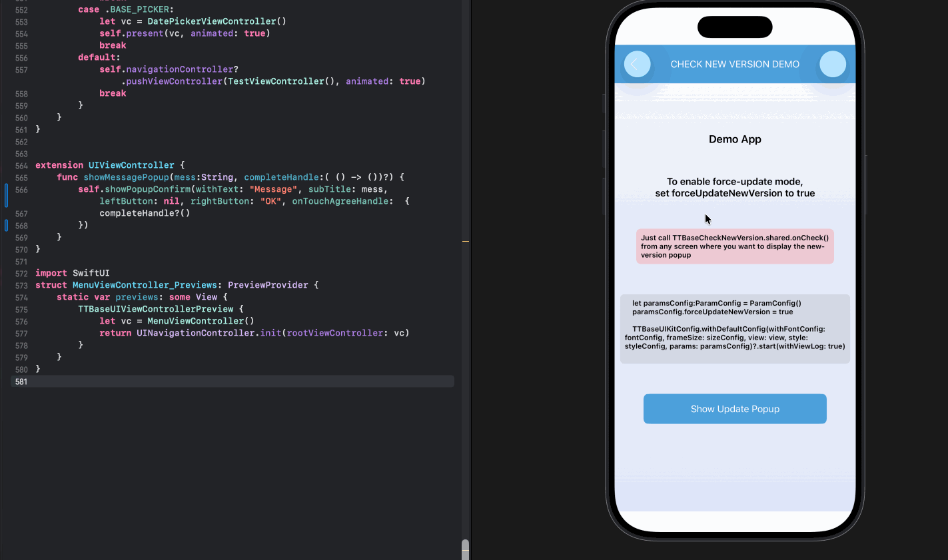This screenshot has height=560, width=948.
Task: Tap the gray paramsConfig code snippet box
Action: click(x=734, y=329)
